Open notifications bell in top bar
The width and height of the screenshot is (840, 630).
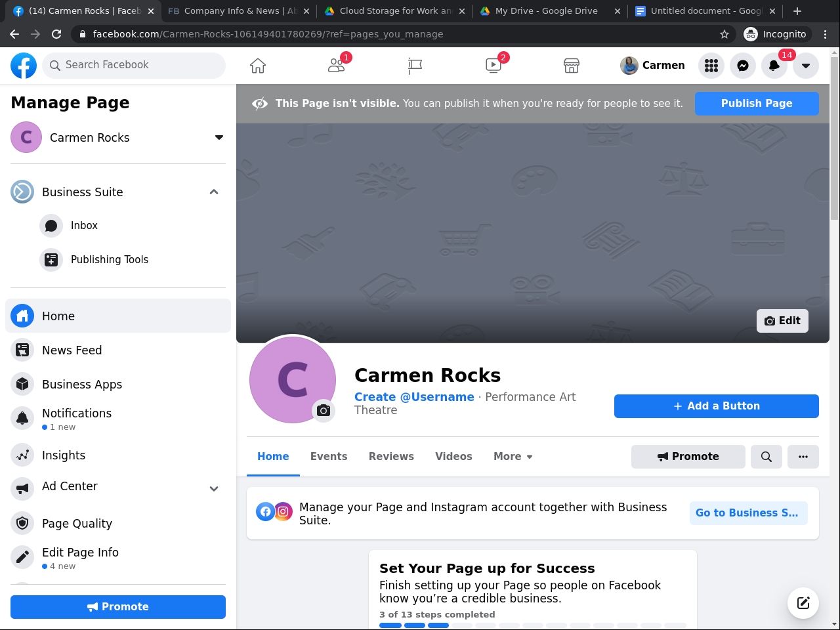[774, 66]
